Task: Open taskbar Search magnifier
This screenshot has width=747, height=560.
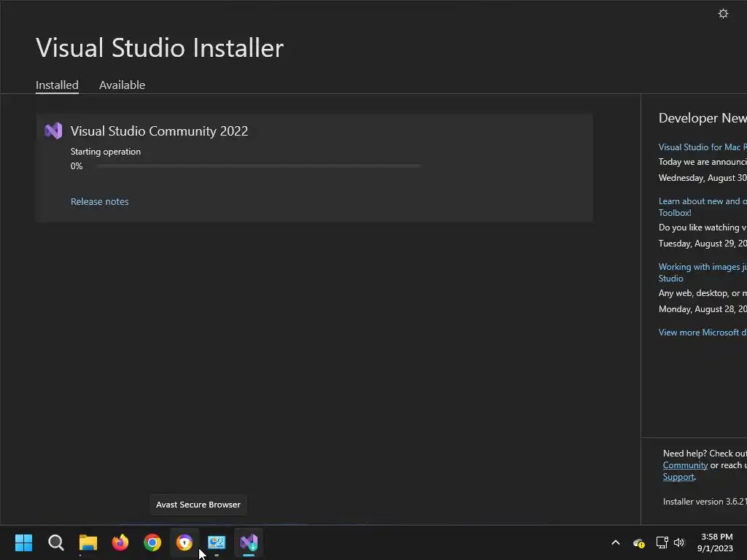Action: click(55, 542)
